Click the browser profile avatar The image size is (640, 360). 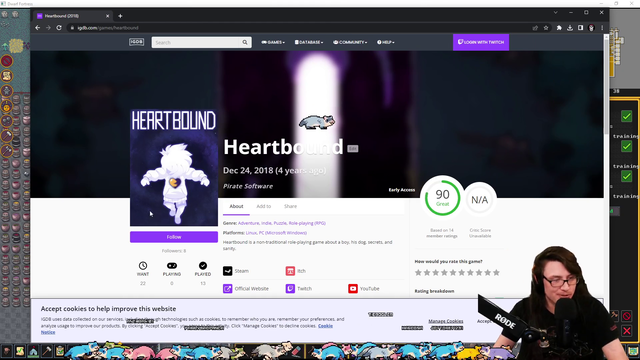(x=591, y=28)
